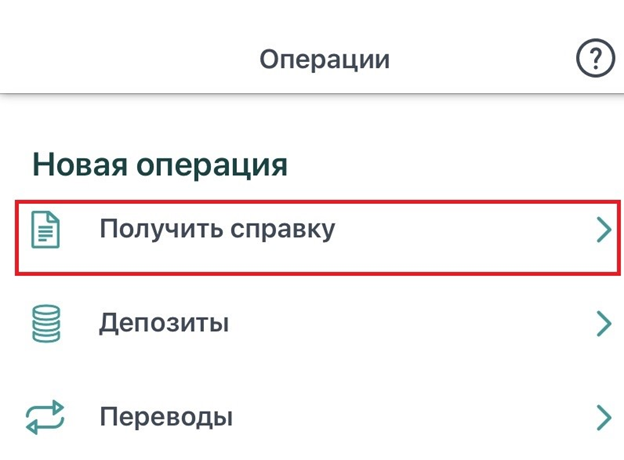Click the coin stack icon for Депозиты

47,323
